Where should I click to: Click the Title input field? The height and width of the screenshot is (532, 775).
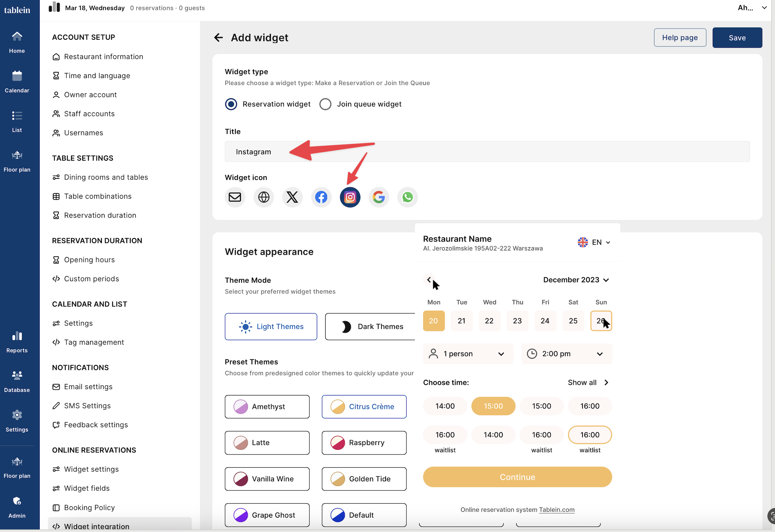pyautogui.click(x=487, y=152)
